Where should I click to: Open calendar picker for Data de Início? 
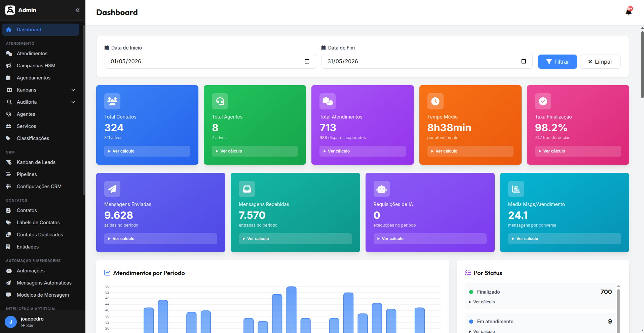click(307, 61)
